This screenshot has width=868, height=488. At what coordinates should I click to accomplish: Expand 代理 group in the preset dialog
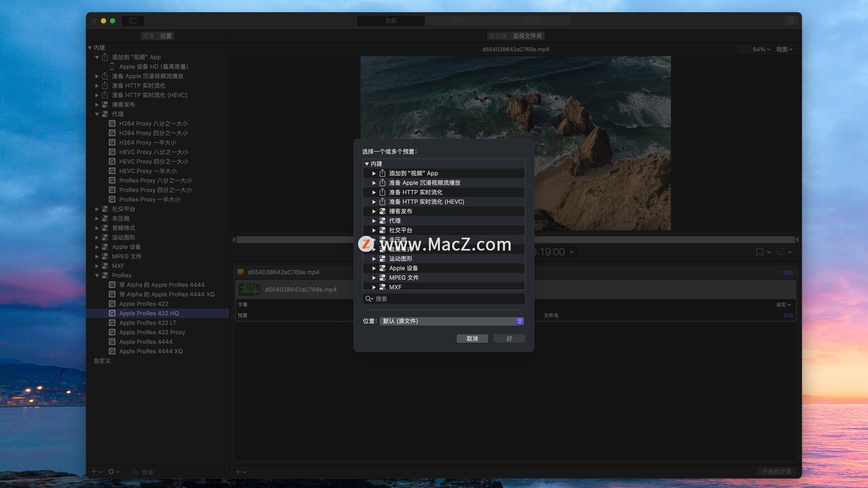click(374, 221)
